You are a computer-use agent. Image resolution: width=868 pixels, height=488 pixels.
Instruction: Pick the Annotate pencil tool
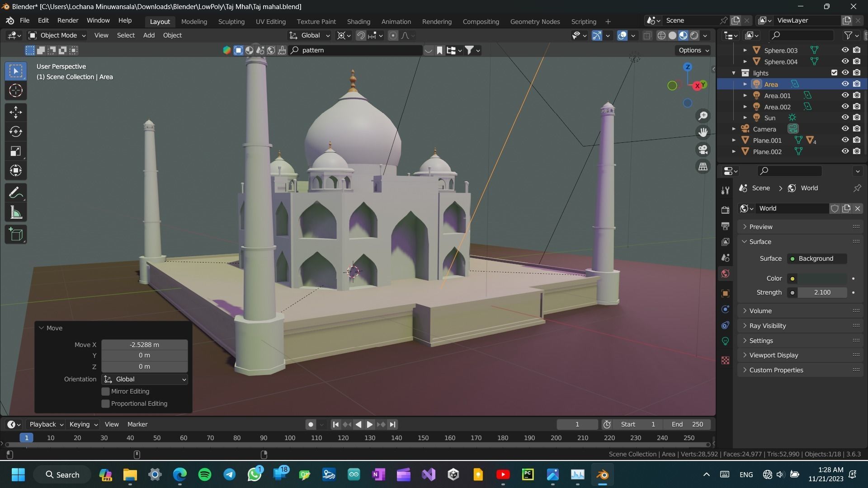coord(16,193)
